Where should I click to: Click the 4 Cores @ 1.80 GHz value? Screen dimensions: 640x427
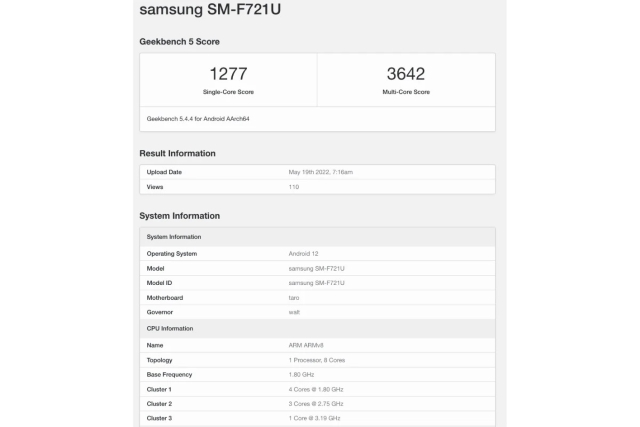(316, 389)
